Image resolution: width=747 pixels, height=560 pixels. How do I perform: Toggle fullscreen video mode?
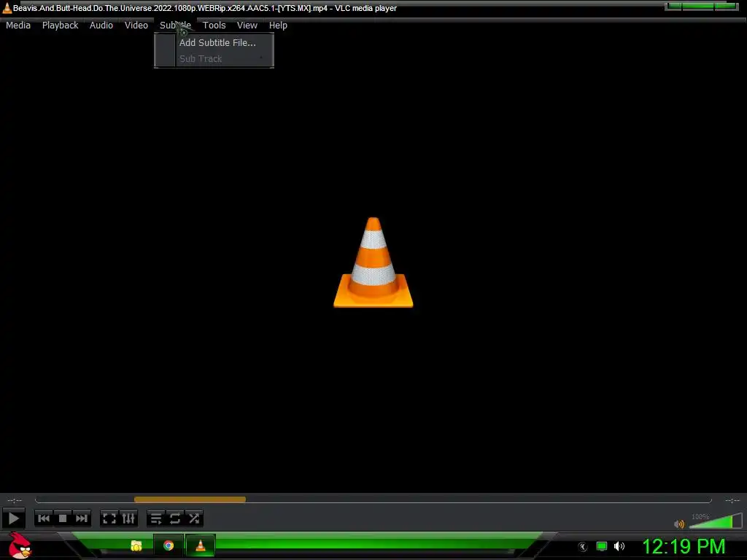pos(109,518)
